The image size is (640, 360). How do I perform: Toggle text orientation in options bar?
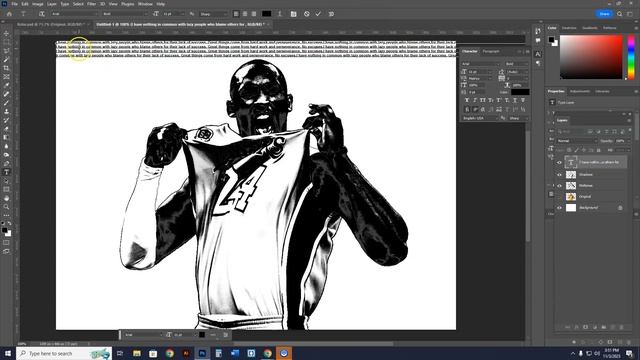click(42, 14)
